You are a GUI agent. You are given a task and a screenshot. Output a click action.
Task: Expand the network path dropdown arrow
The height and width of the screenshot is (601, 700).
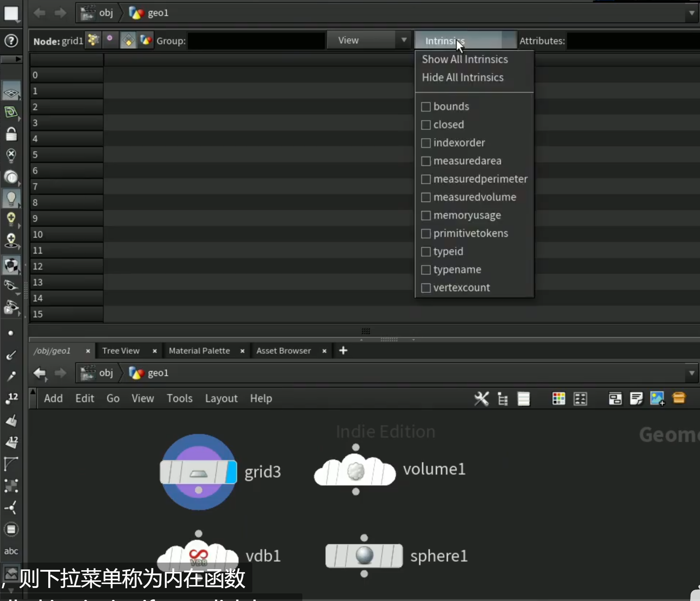pyautogui.click(x=691, y=373)
